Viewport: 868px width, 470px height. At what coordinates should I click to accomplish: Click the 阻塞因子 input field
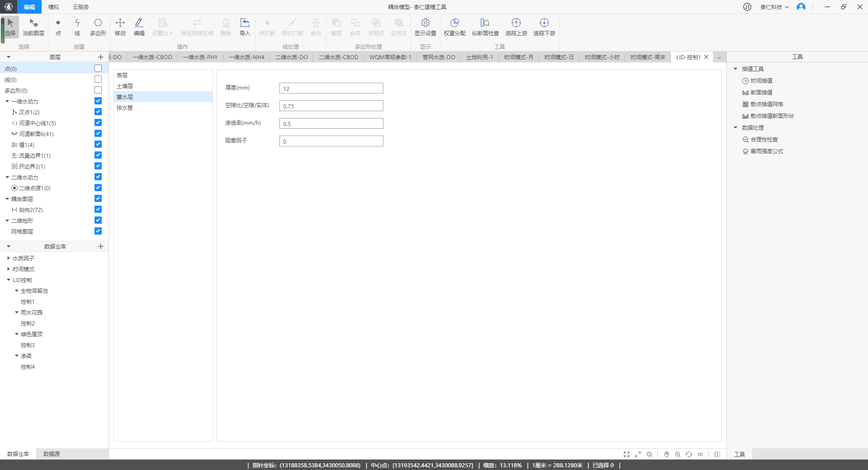(331, 141)
